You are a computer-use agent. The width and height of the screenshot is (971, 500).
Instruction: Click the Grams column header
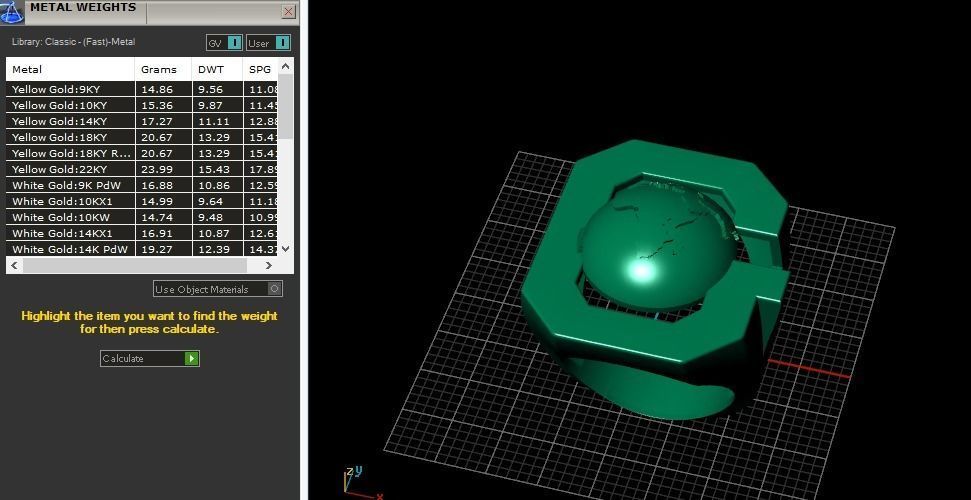click(x=163, y=69)
